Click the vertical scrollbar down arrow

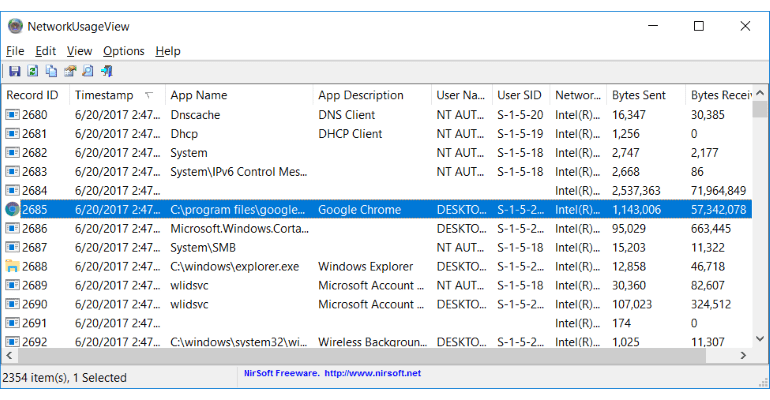point(762,340)
